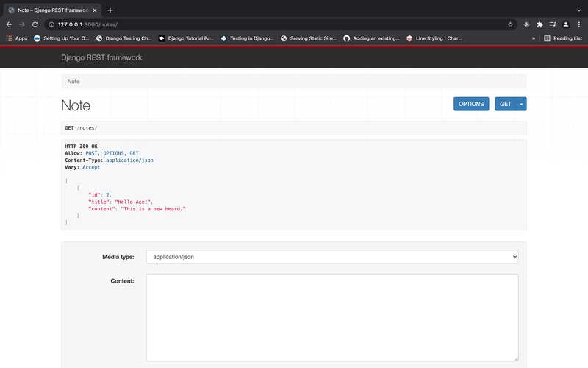The height and width of the screenshot is (368, 588).
Task: Click the Django REST framework brand link
Action: 101,57
